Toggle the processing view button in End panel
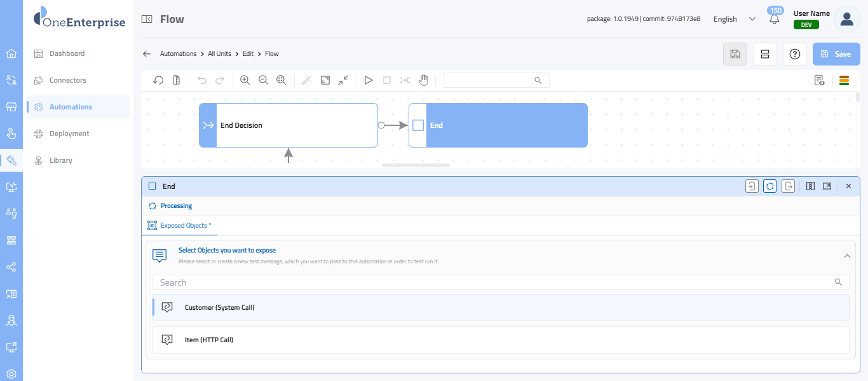868x381 pixels. [x=770, y=186]
